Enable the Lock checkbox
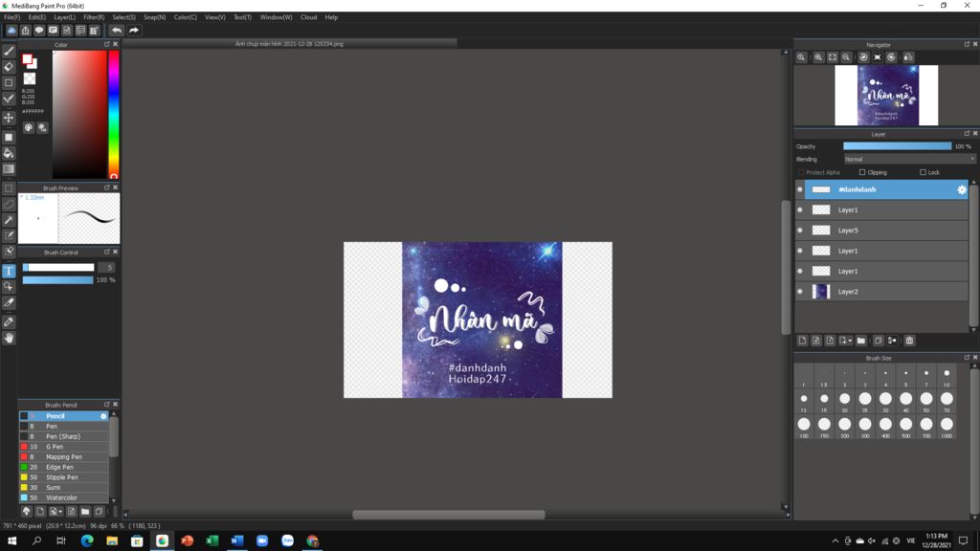Viewport: 980px width, 551px height. 924,172
